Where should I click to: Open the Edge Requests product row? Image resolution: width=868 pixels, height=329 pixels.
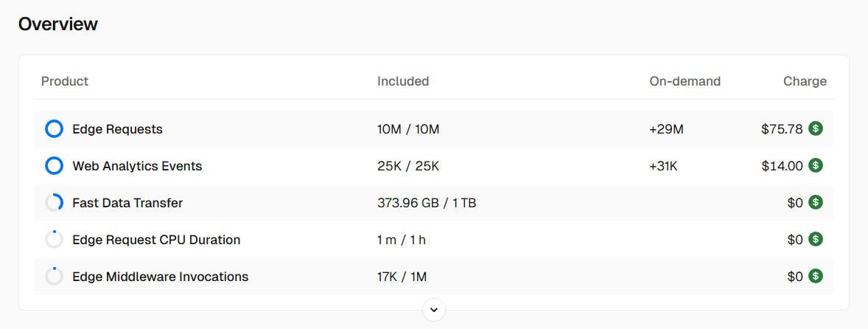(x=117, y=129)
